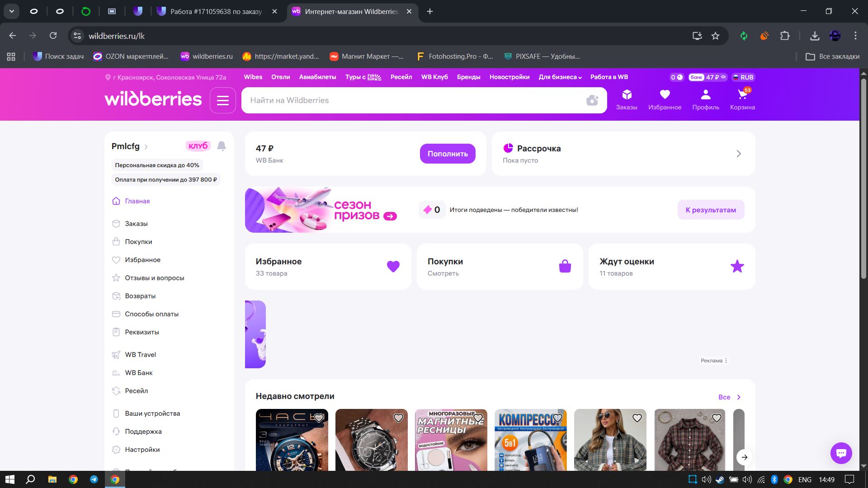The width and height of the screenshot is (868, 488).
Task: Add the first watch to favorites
Action: (319, 418)
